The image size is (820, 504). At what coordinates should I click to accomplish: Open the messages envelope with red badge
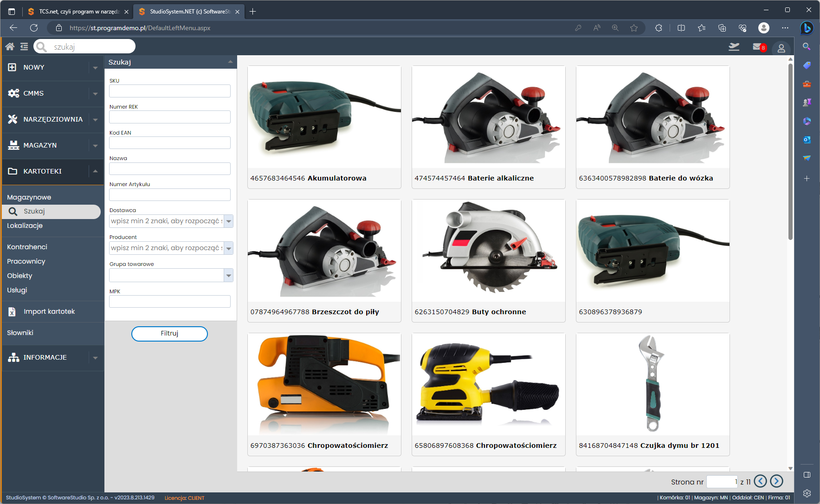[758, 47]
